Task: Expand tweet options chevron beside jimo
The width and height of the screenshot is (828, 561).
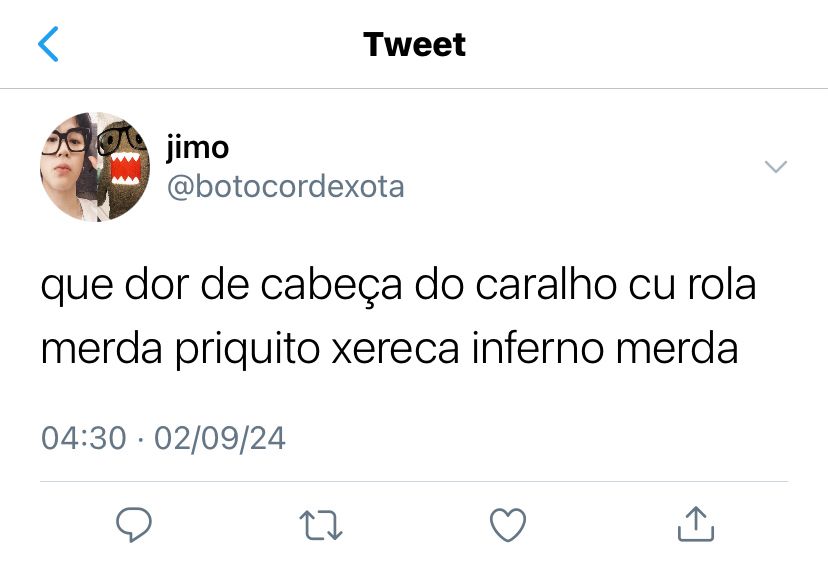Action: pos(776,167)
